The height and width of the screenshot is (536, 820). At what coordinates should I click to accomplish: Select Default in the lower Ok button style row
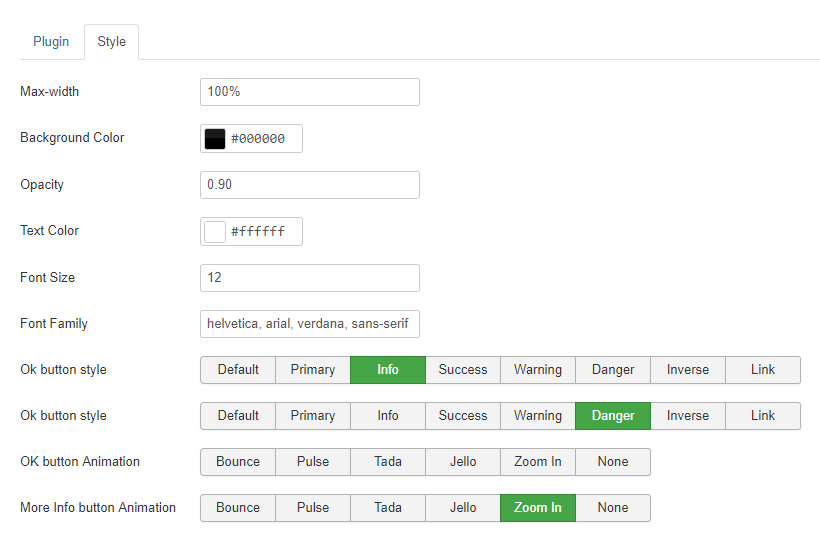(x=238, y=416)
